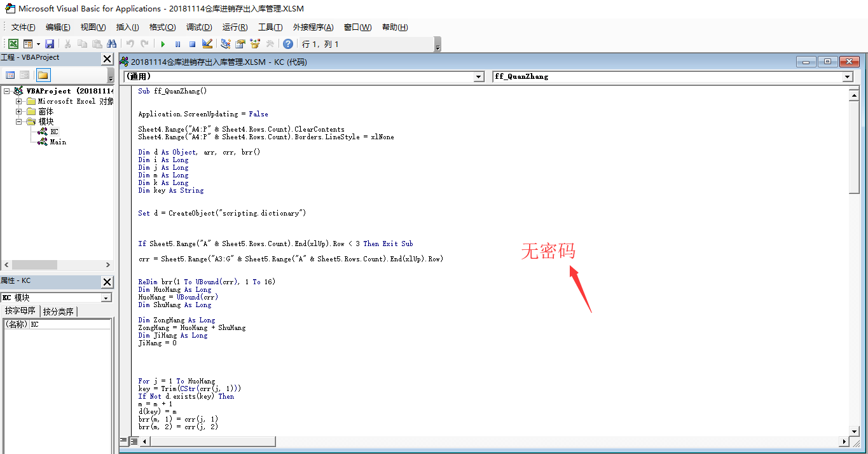868x454 pixels.
Task: Open standard toolbar options arrow
Action: [x=437, y=45]
